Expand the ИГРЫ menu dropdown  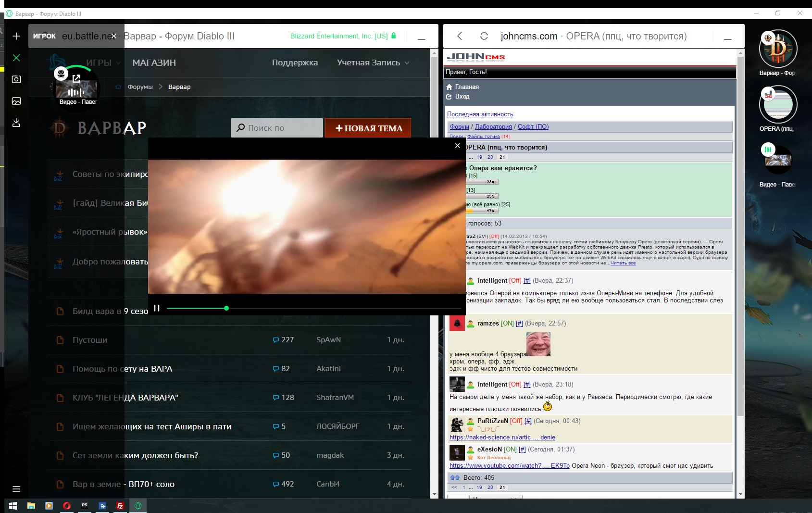click(103, 63)
